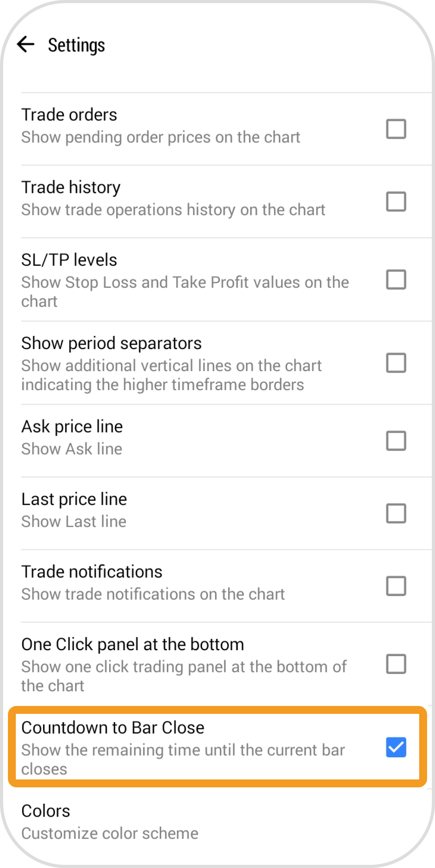Select the Trade orders setting label
Image resolution: width=435 pixels, height=868 pixels.
[70, 115]
